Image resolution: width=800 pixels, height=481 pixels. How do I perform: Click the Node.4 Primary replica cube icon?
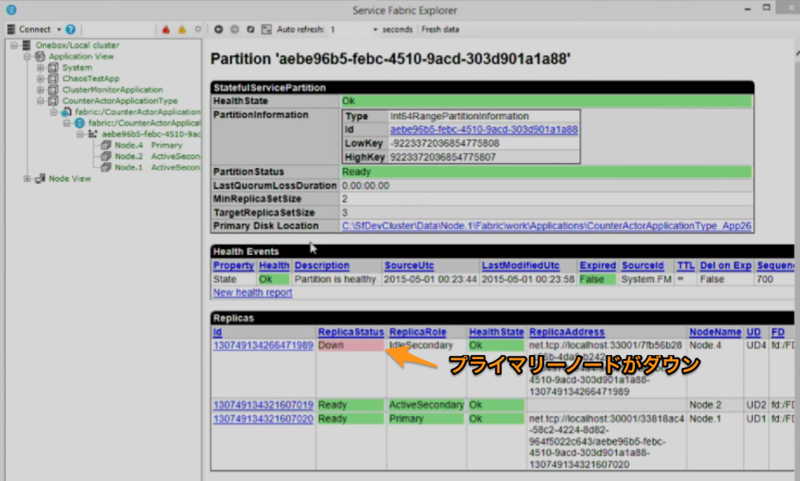[106, 145]
